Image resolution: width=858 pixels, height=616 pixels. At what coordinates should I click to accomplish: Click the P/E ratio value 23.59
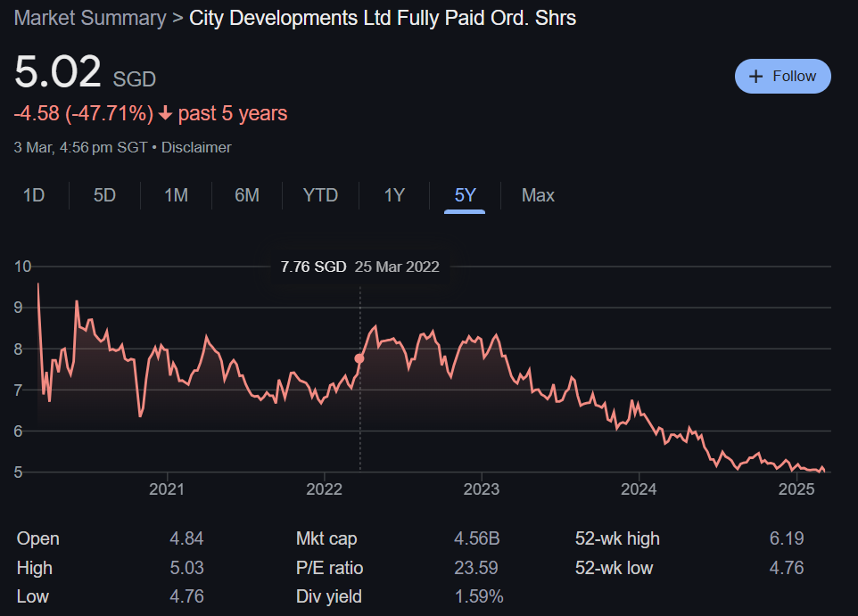476,568
